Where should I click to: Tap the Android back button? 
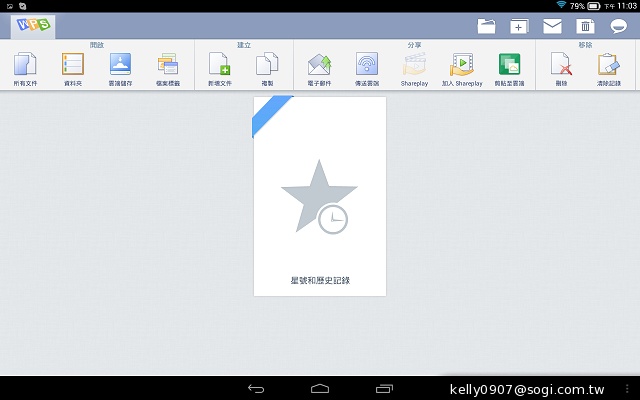(x=256, y=389)
